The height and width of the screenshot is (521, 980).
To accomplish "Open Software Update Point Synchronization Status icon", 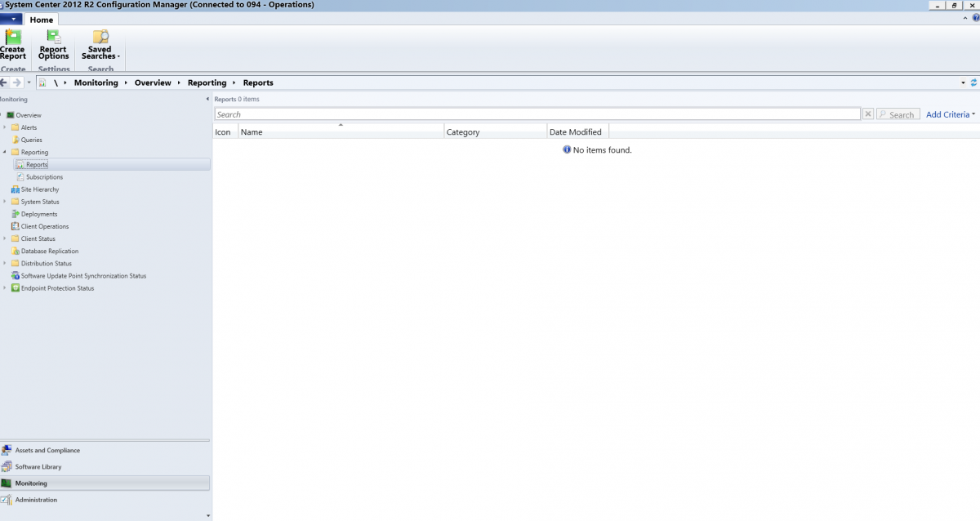I will coord(15,276).
